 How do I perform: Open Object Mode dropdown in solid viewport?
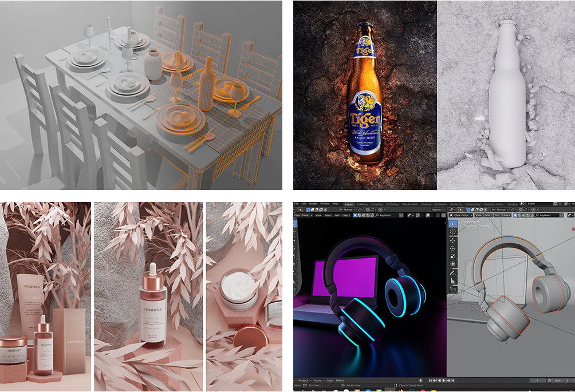point(460,215)
